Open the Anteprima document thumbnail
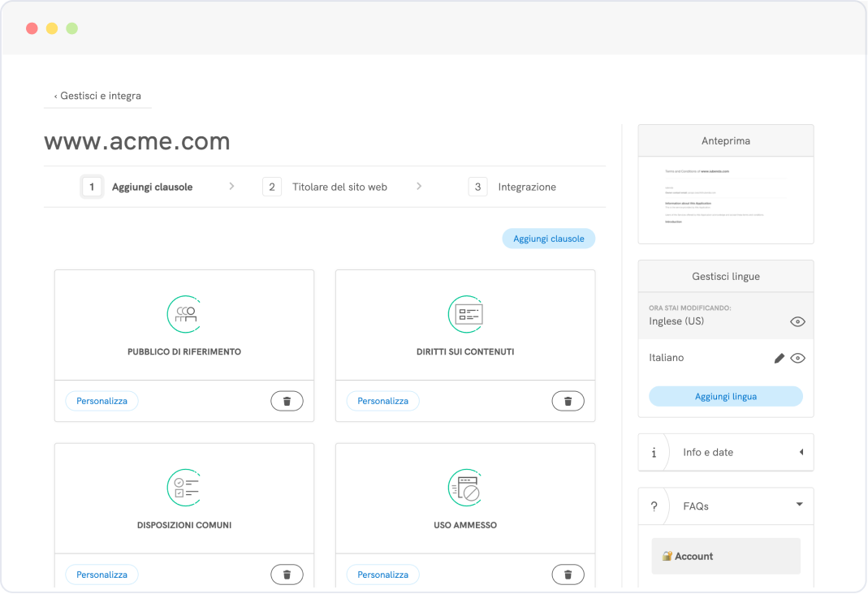 click(x=725, y=200)
